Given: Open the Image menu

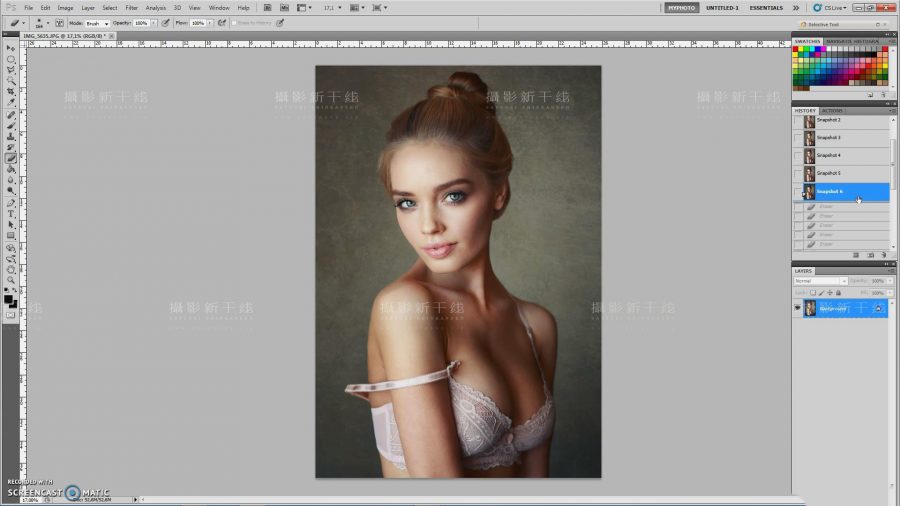Looking at the screenshot, I should click(x=65, y=8).
